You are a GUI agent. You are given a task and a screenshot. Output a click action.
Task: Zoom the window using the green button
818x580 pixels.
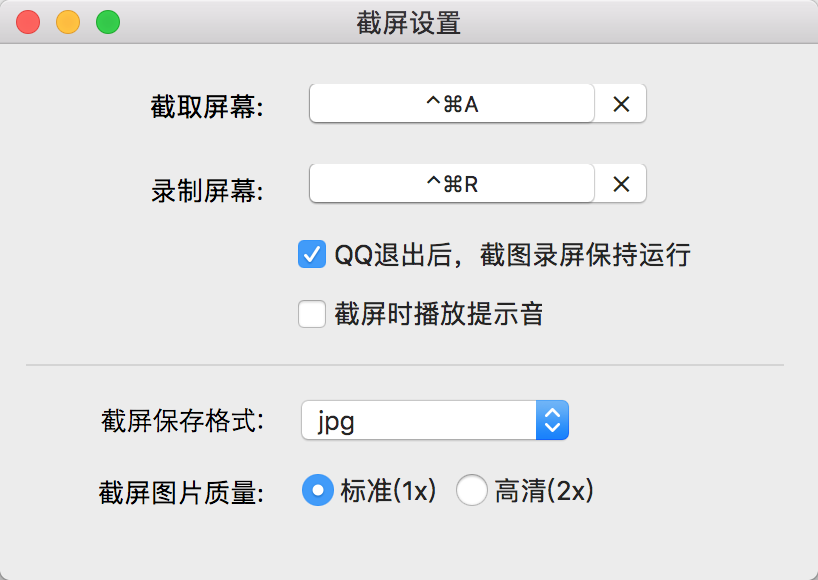(108, 22)
